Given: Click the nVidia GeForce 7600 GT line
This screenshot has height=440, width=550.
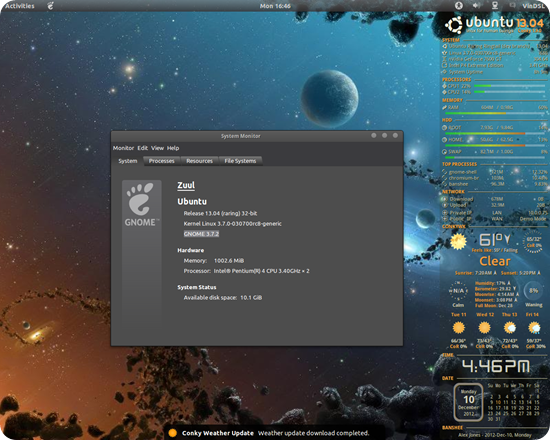Looking at the screenshot, I should coord(495,59).
